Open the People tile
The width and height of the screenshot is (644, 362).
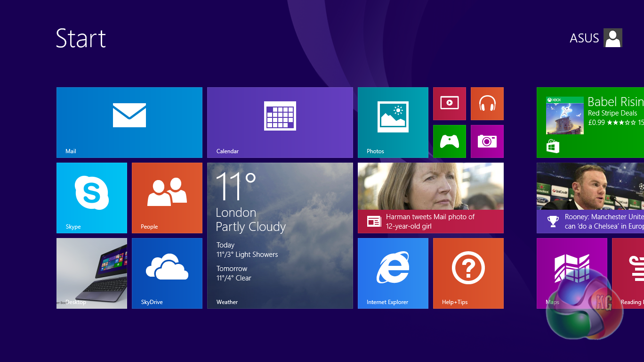[x=167, y=198]
